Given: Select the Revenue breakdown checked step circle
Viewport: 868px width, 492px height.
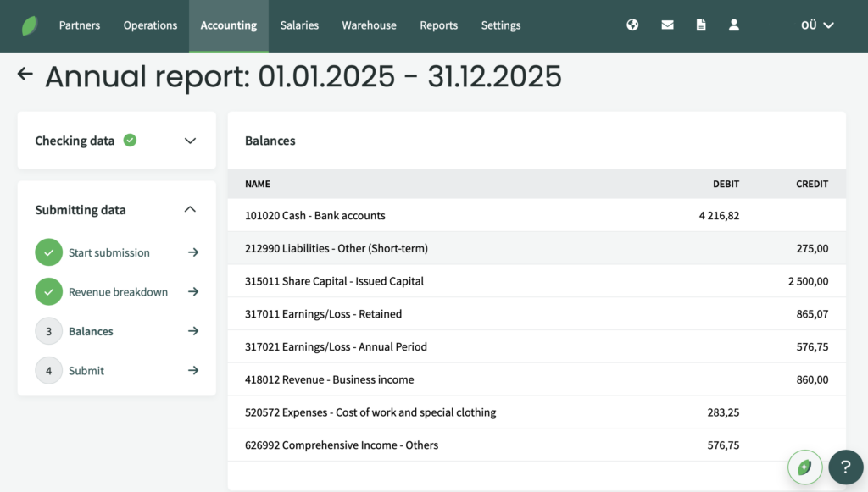Looking at the screenshot, I should point(48,292).
